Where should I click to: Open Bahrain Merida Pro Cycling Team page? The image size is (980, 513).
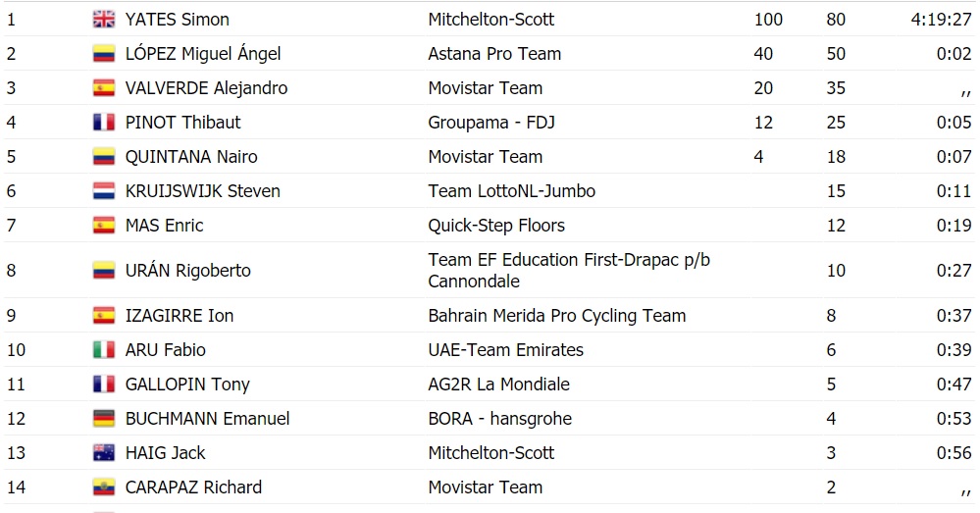point(556,316)
